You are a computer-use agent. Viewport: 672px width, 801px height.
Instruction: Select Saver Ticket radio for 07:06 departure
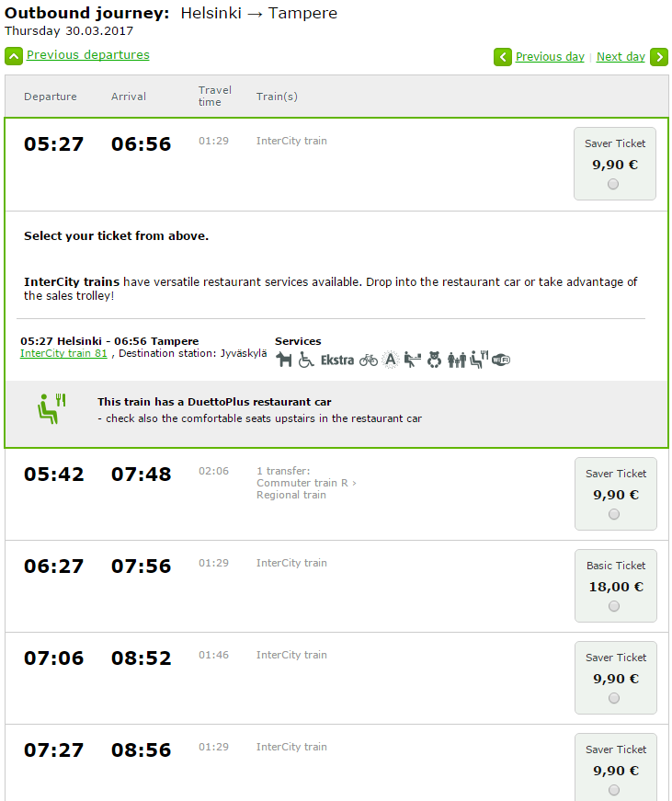pyautogui.click(x=614, y=698)
